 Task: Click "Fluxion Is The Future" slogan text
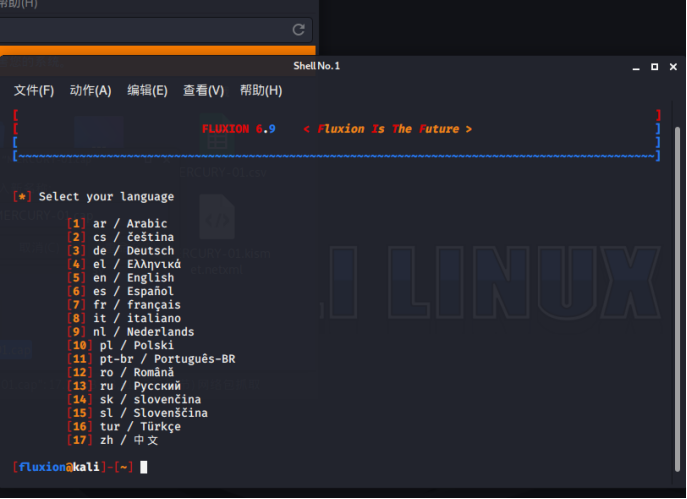(388, 129)
